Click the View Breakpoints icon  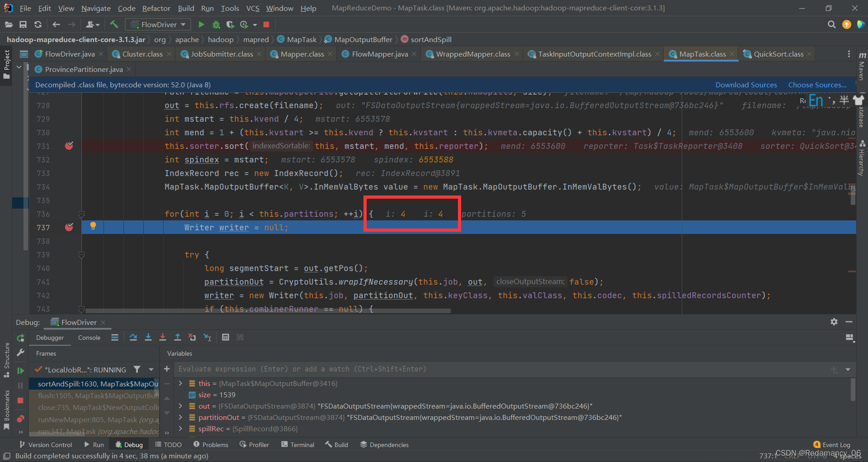(20, 419)
